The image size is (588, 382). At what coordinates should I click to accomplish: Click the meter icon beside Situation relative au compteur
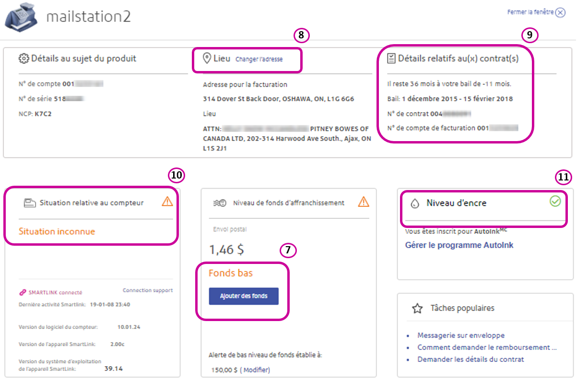pyautogui.click(x=30, y=203)
